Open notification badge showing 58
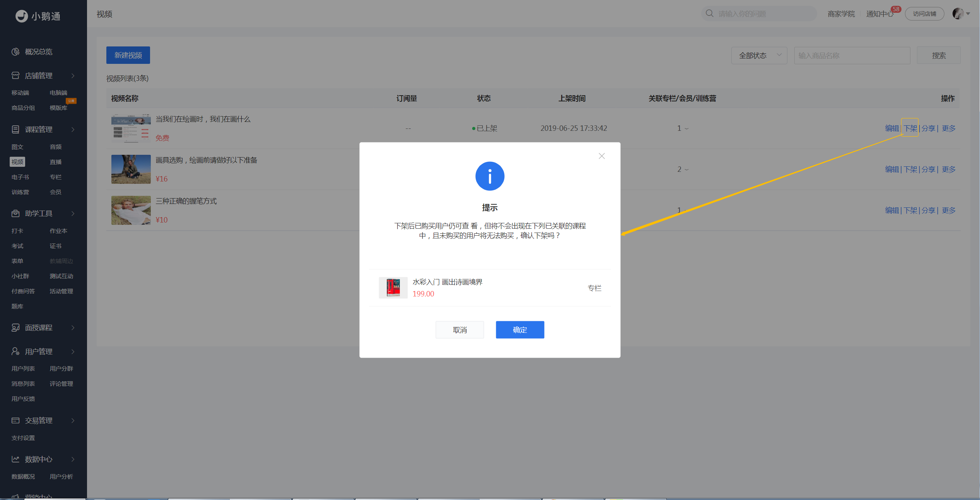980x500 pixels. pyautogui.click(x=896, y=9)
